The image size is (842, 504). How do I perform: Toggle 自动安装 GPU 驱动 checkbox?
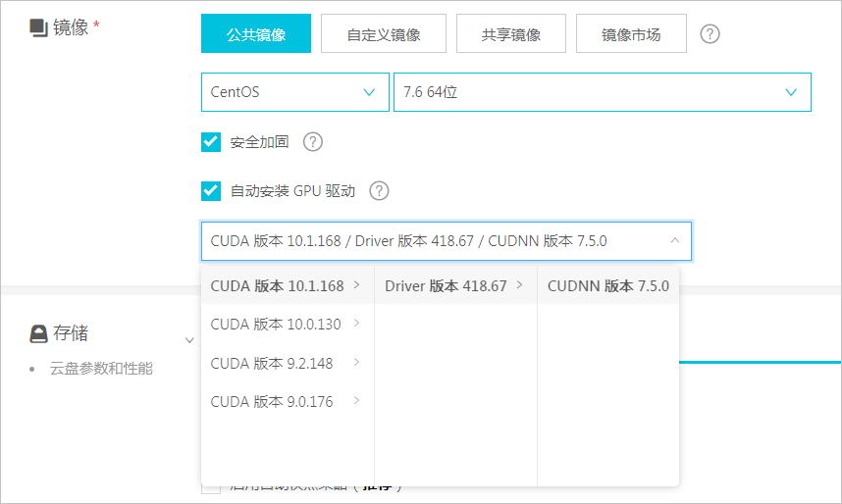[211, 190]
